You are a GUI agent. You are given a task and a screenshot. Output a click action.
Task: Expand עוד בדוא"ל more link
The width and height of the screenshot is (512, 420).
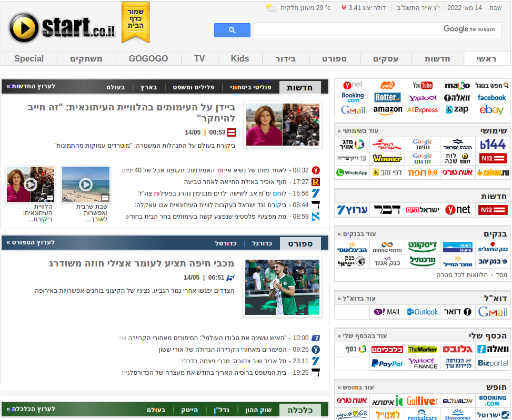point(357,299)
